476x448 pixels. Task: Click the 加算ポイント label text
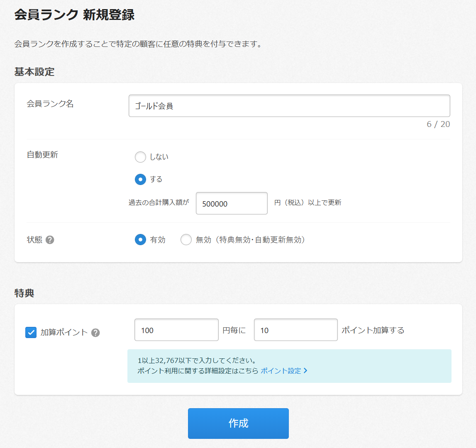64,333
